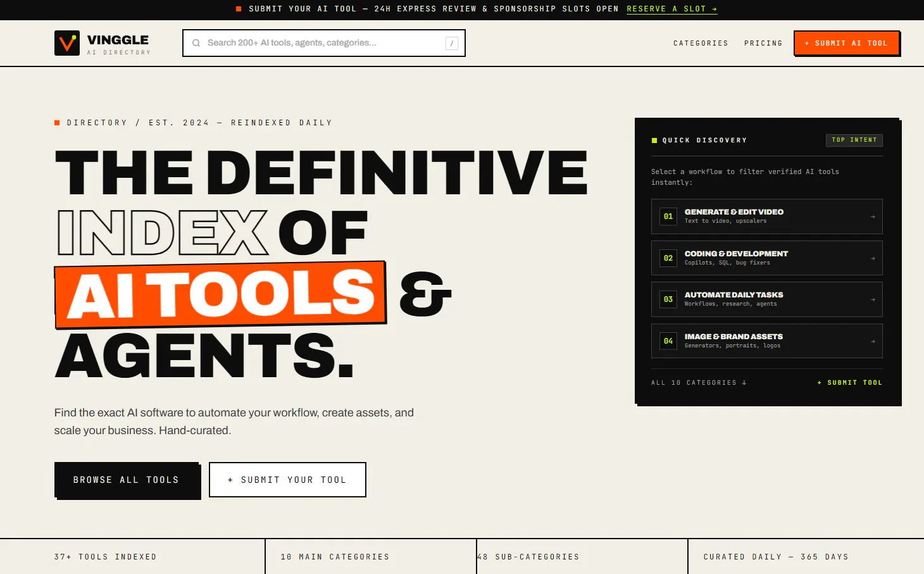Image resolution: width=924 pixels, height=574 pixels.
Task: Follow the Reserve a Slot link
Action: (671, 9)
